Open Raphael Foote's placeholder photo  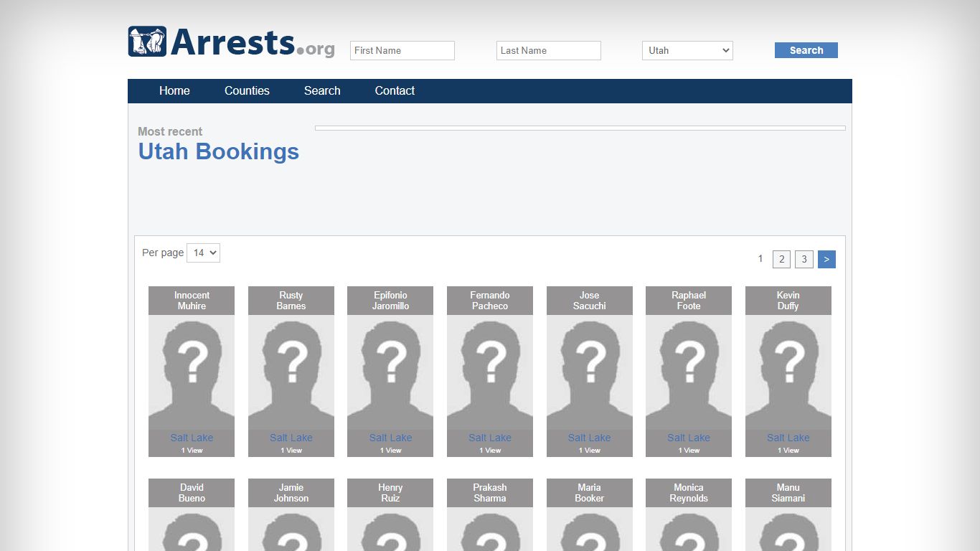tap(689, 372)
